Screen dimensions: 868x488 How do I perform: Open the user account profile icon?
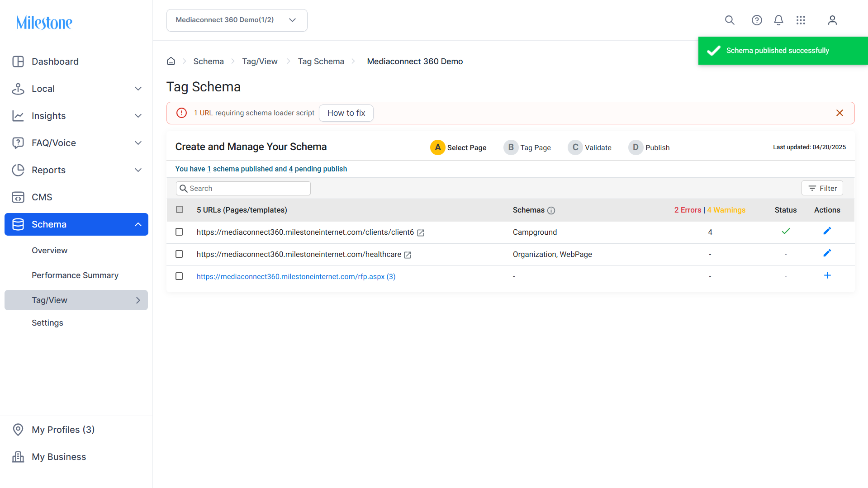click(x=832, y=20)
